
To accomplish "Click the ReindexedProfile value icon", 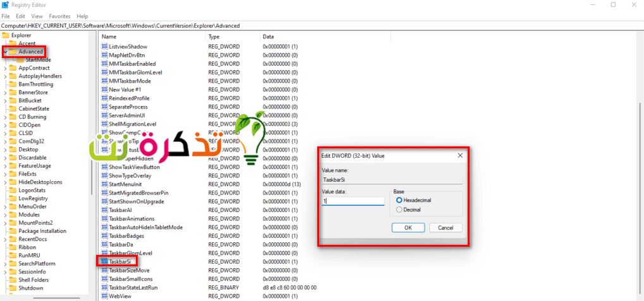I will [x=104, y=98].
